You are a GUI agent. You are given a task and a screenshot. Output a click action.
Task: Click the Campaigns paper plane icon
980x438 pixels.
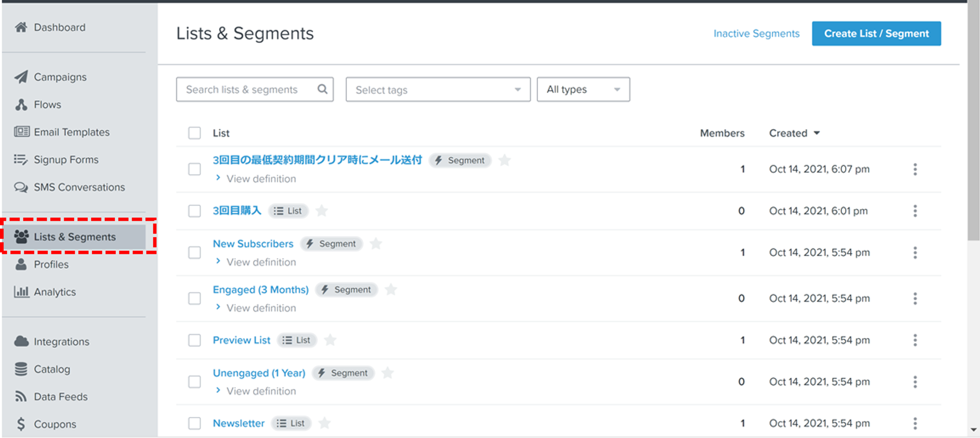21,77
